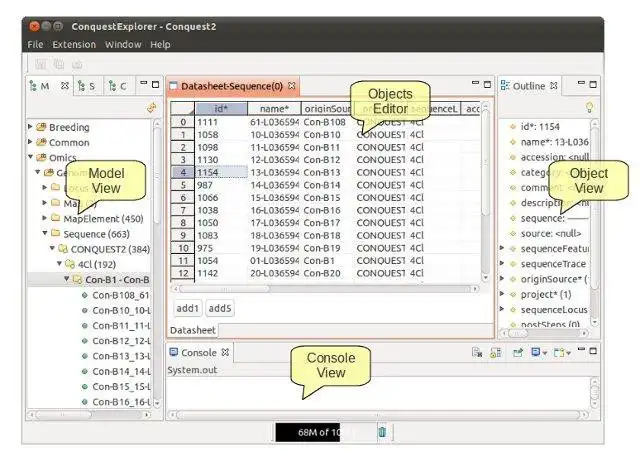Click the add5 button
Viewport: 640px width, 461px height.
point(220,308)
